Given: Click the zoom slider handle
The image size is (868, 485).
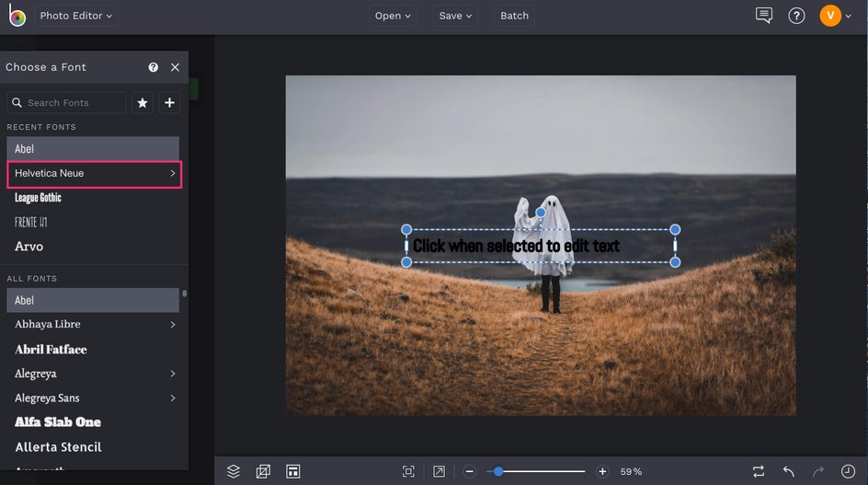Looking at the screenshot, I should coord(498,471).
